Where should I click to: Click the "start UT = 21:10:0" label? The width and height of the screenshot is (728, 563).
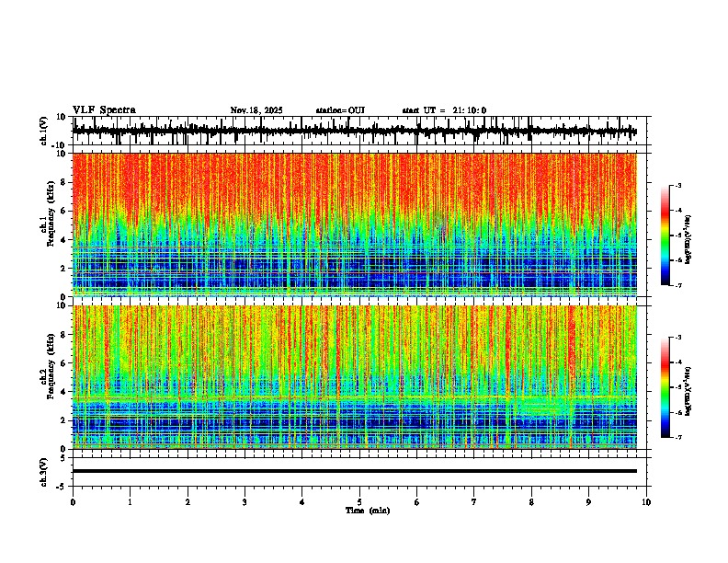coord(444,110)
